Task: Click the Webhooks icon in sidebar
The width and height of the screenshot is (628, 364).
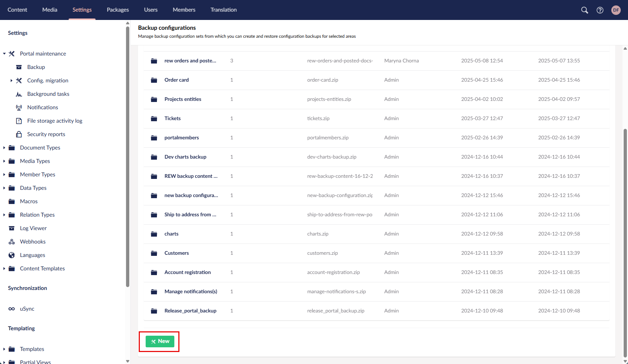Action: click(x=12, y=242)
